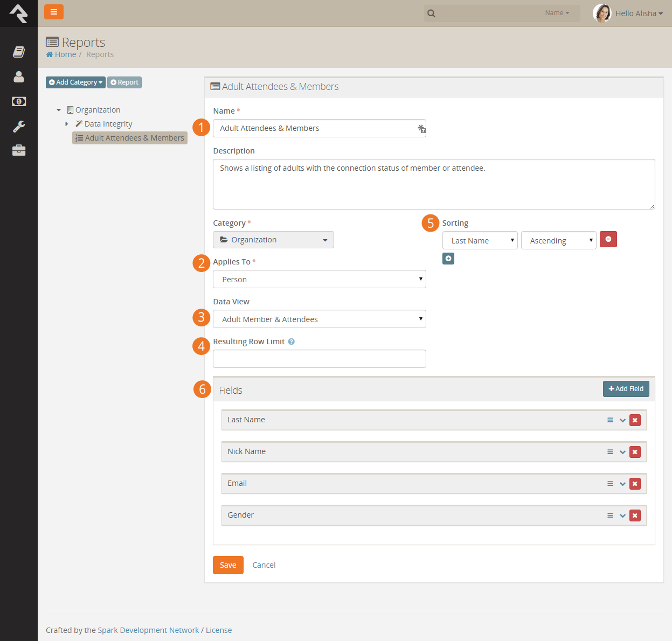Open the Data View dropdown
The image size is (672, 641).
tap(320, 319)
